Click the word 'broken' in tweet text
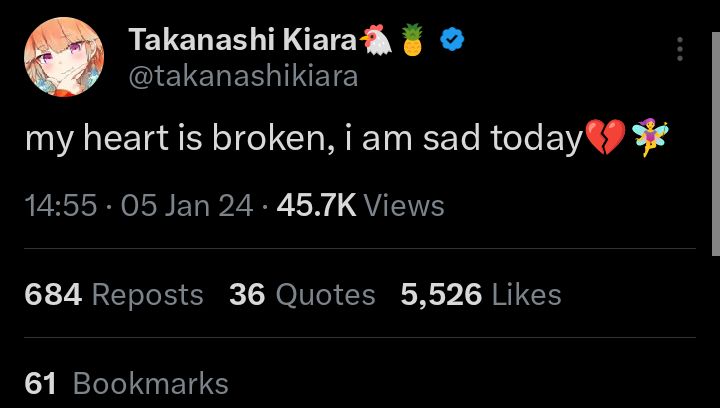This screenshot has width=720, height=408. 273,138
